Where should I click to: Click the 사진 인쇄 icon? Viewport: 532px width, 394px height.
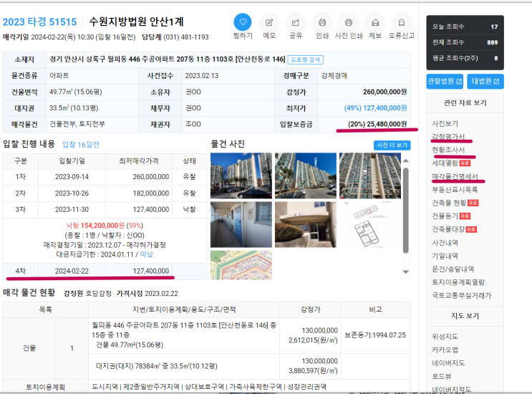[349, 22]
